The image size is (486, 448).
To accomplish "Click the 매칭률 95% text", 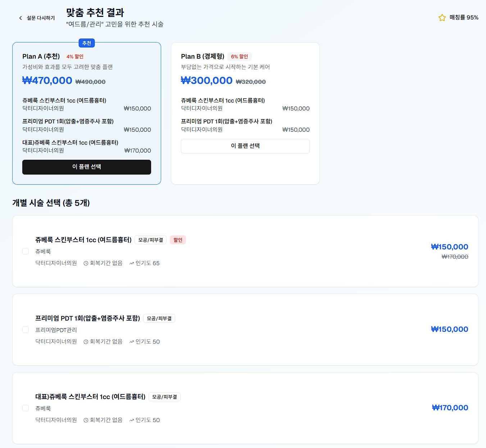I will (464, 17).
